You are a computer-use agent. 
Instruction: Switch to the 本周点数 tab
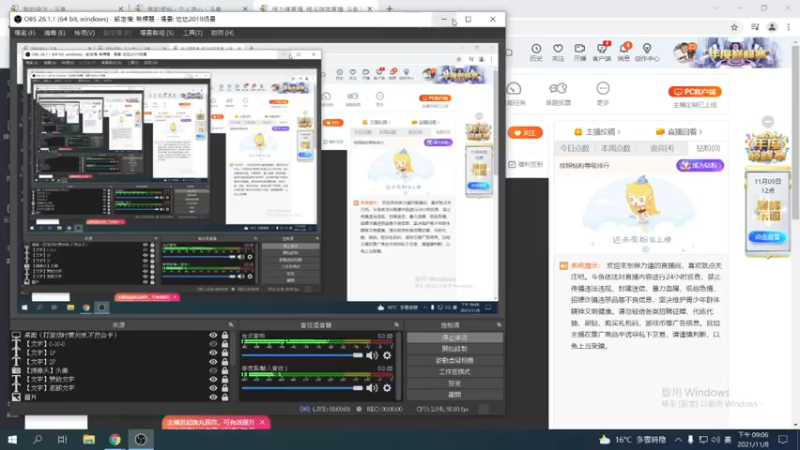[x=616, y=148]
